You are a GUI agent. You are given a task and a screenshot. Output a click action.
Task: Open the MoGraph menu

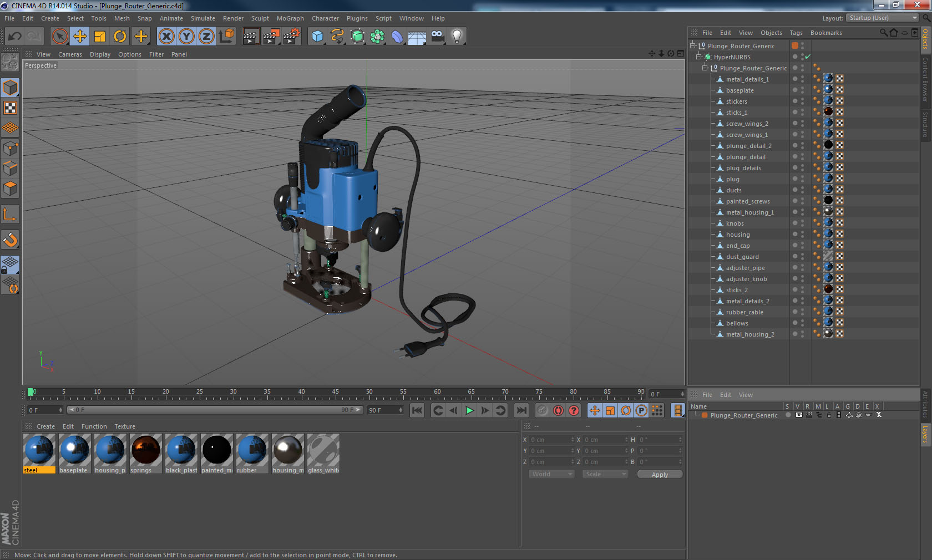click(290, 18)
